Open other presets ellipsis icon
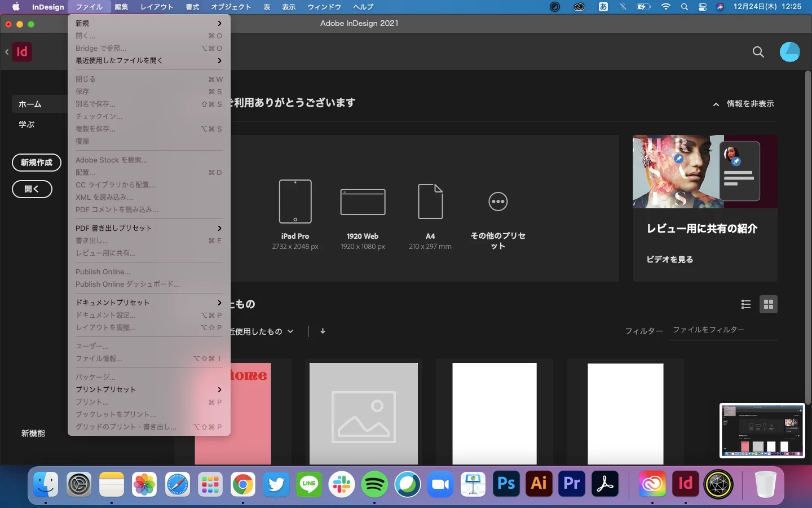The height and width of the screenshot is (508, 812). (498, 202)
